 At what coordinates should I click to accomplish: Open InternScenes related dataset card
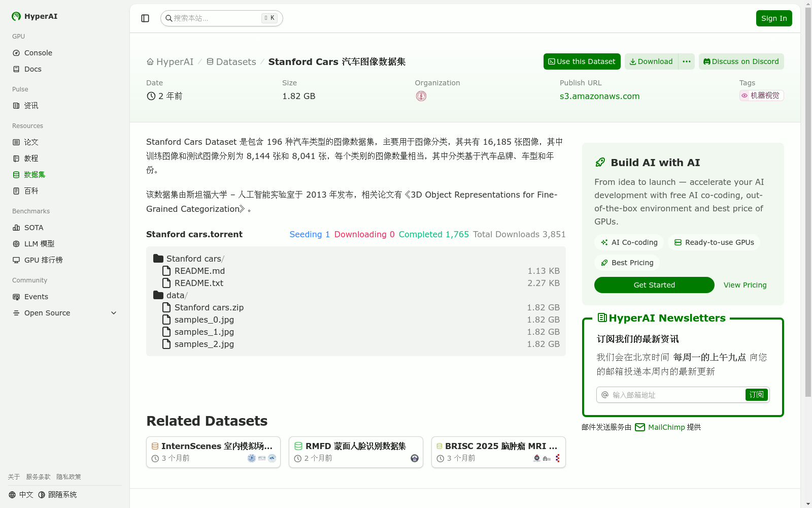tap(213, 452)
